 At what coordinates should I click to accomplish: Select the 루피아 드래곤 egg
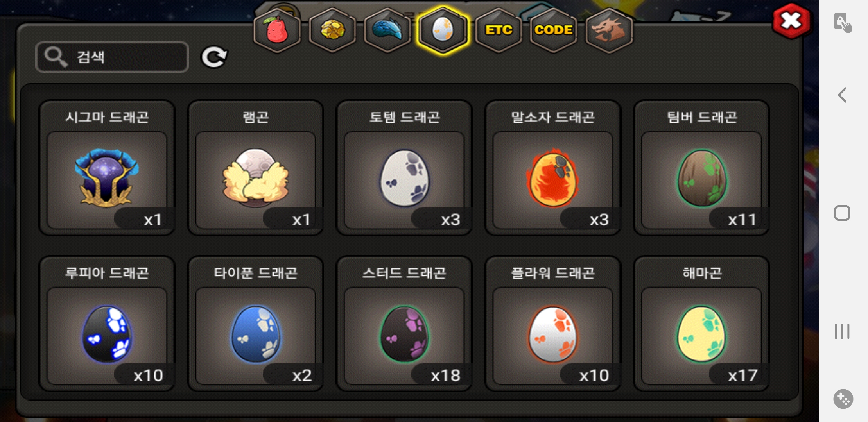107,324
